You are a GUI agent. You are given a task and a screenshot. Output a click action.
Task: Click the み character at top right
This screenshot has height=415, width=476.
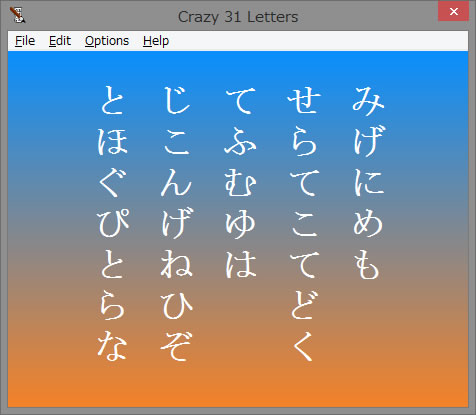point(368,101)
